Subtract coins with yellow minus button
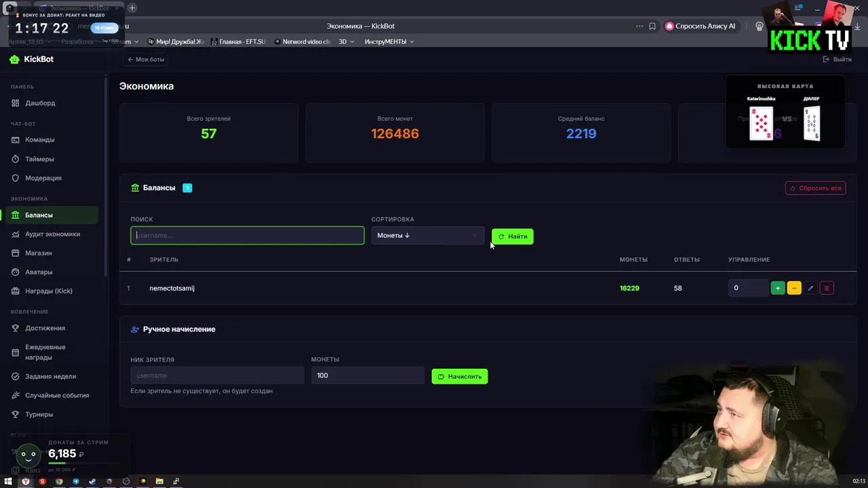The width and height of the screenshot is (868, 488). pyautogui.click(x=794, y=288)
